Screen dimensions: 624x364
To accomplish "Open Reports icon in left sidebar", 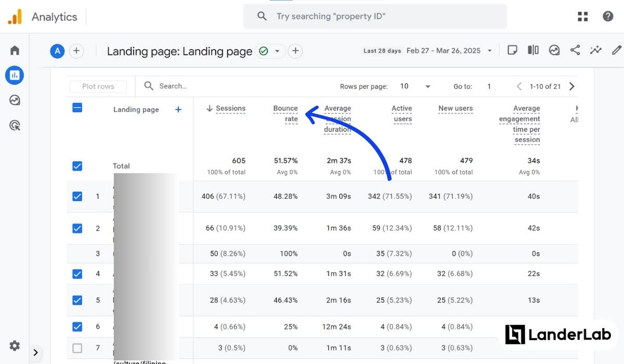I will [x=15, y=75].
